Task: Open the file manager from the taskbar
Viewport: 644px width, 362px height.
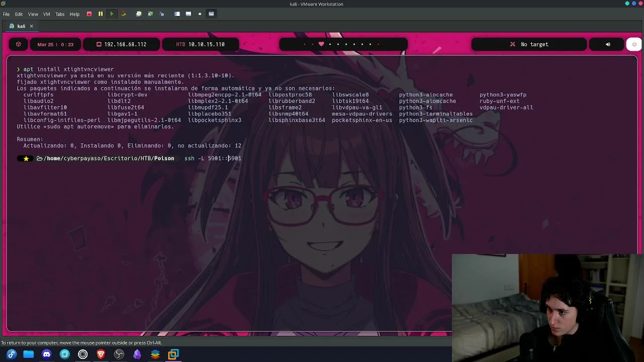Action: pyautogui.click(x=29, y=354)
